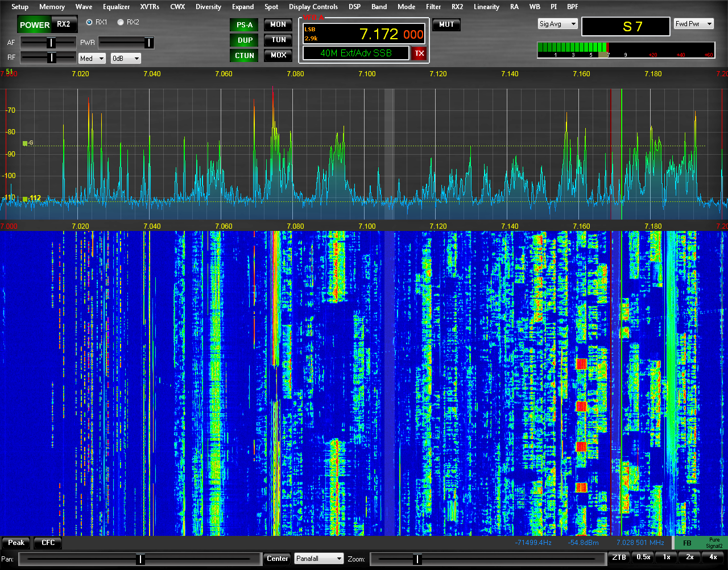Viewport: 728px width, 570px height.
Task: Open the Panafall display mode dropdown
Action: 319,559
